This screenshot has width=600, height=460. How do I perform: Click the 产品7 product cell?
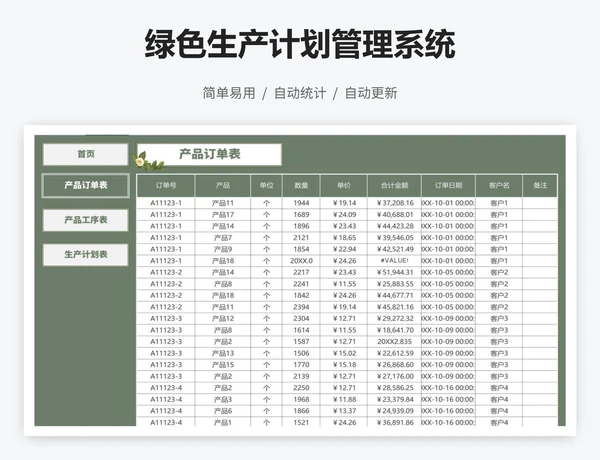click(x=223, y=238)
